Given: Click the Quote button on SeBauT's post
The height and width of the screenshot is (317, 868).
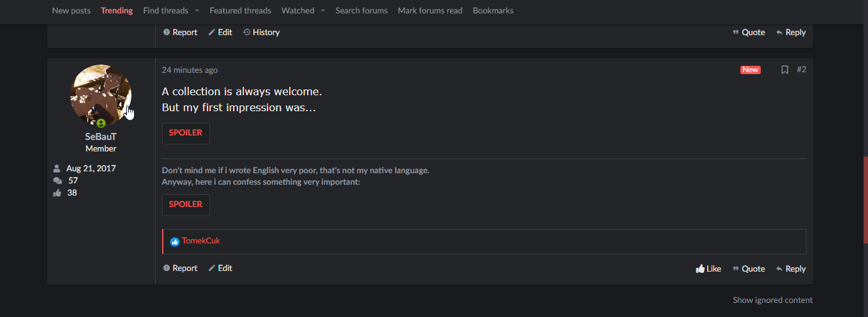Looking at the screenshot, I should click(x=749, y=269).
